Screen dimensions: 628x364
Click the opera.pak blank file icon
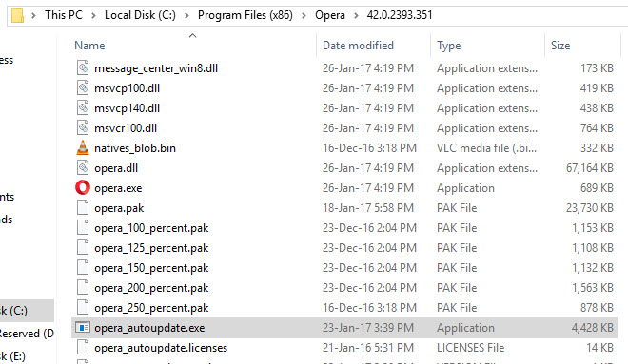tap(83, 208)
